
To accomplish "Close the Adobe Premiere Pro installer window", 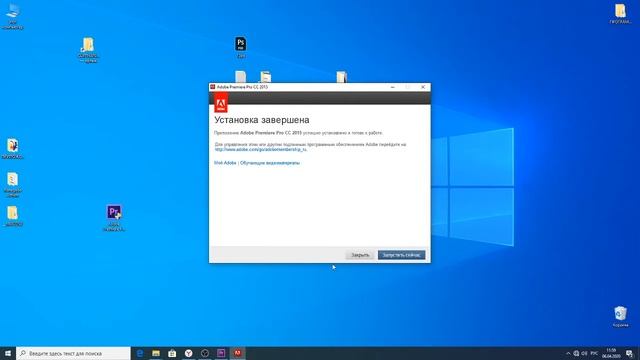I will (x=423, y=87).
